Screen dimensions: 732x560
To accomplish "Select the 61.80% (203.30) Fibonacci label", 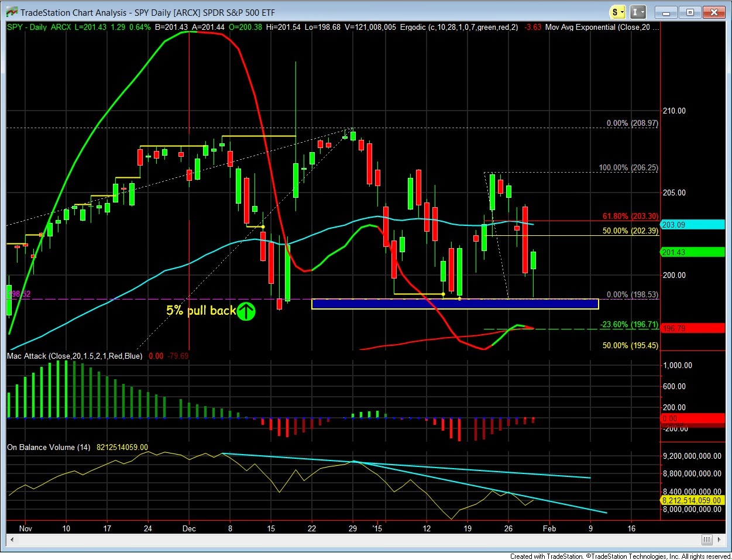I will [x=630, y=217].
